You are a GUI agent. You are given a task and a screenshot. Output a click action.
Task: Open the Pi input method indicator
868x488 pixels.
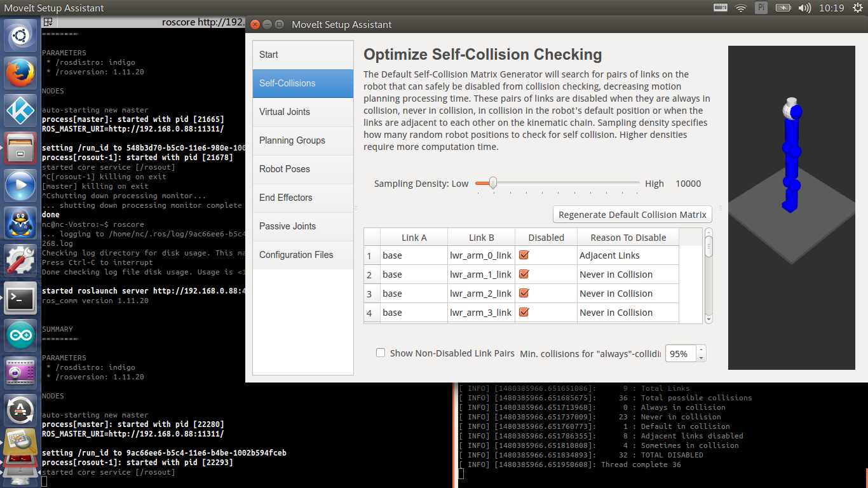[761, 8]
